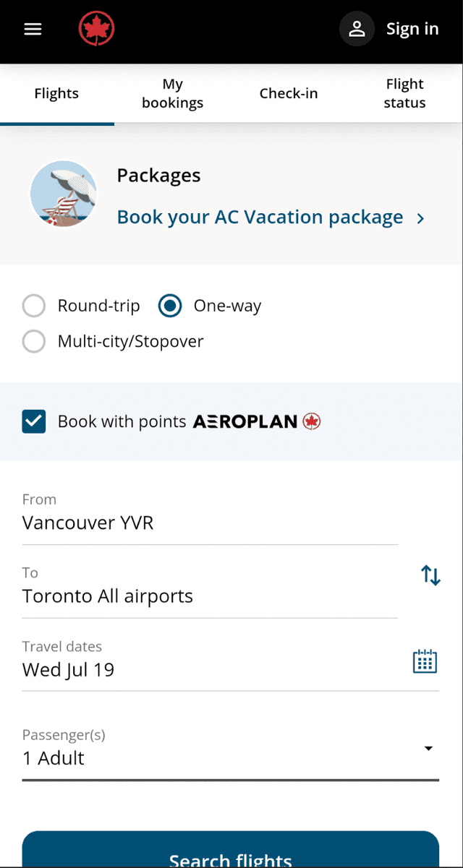The width and height of the screenshot is (463, 868).
Task: Click the user profile icon
Action: pos(357,29)
